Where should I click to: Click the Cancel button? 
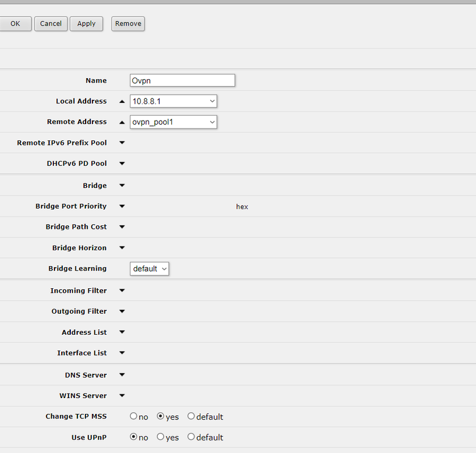[x=50, y=24]
